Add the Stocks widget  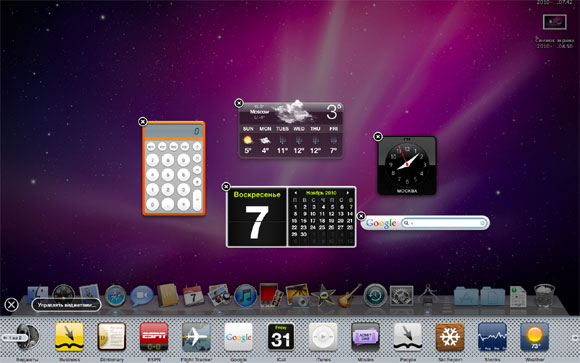pos(492,337)
